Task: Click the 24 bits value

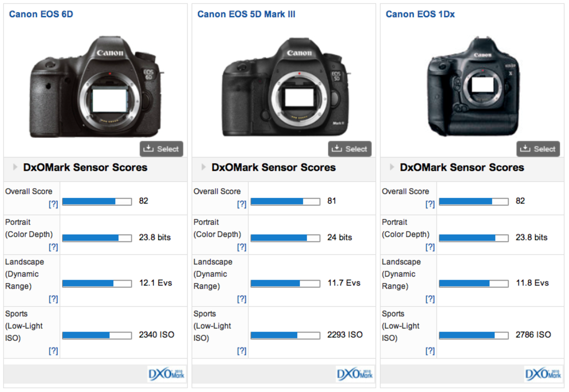Action: pyautogui.click(x=340, y=237)
